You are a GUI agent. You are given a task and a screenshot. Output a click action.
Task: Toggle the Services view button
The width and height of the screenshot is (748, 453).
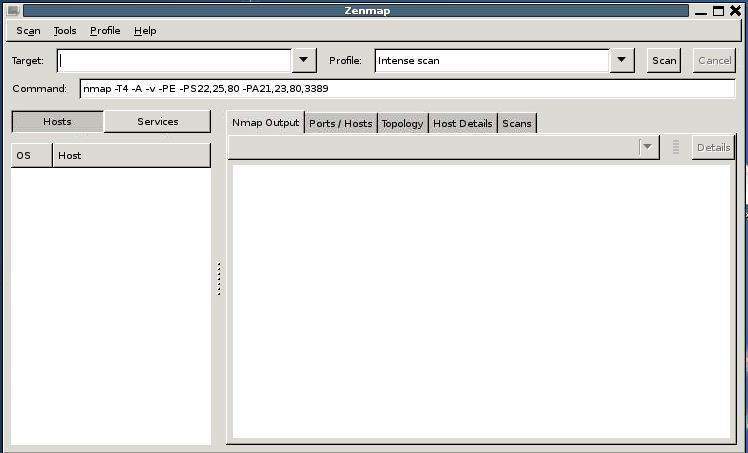coord(157,122)
